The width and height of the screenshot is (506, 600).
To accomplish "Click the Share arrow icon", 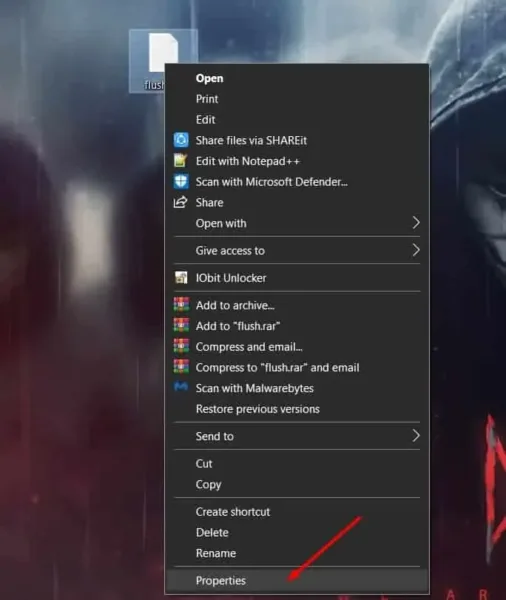I will click(x=181, y=202).
